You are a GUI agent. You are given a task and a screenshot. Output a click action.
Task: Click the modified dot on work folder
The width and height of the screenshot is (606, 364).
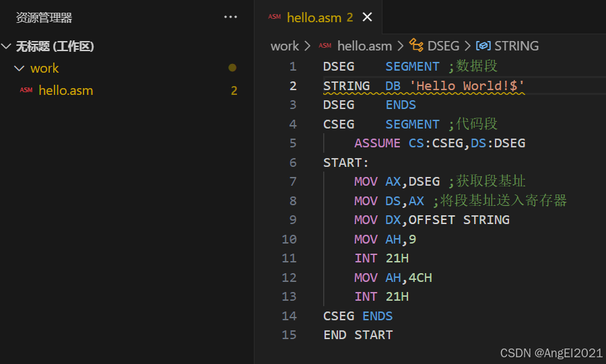[x=232, y=68]
